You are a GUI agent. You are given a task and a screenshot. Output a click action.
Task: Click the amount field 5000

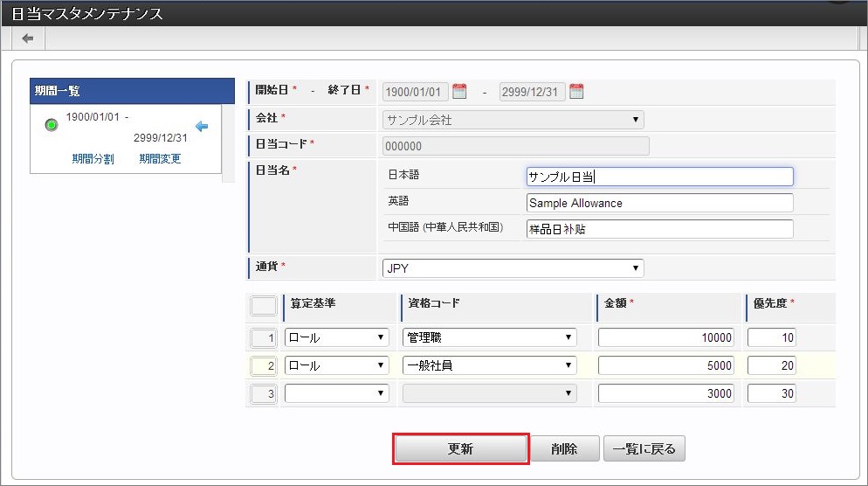[x=666, y=365]
